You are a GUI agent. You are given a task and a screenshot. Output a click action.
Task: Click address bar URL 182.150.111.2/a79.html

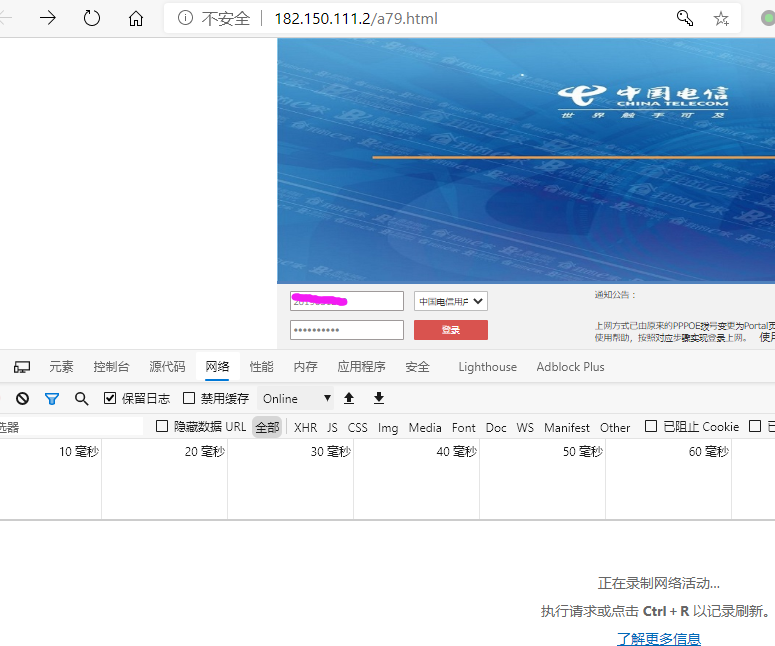356,19
